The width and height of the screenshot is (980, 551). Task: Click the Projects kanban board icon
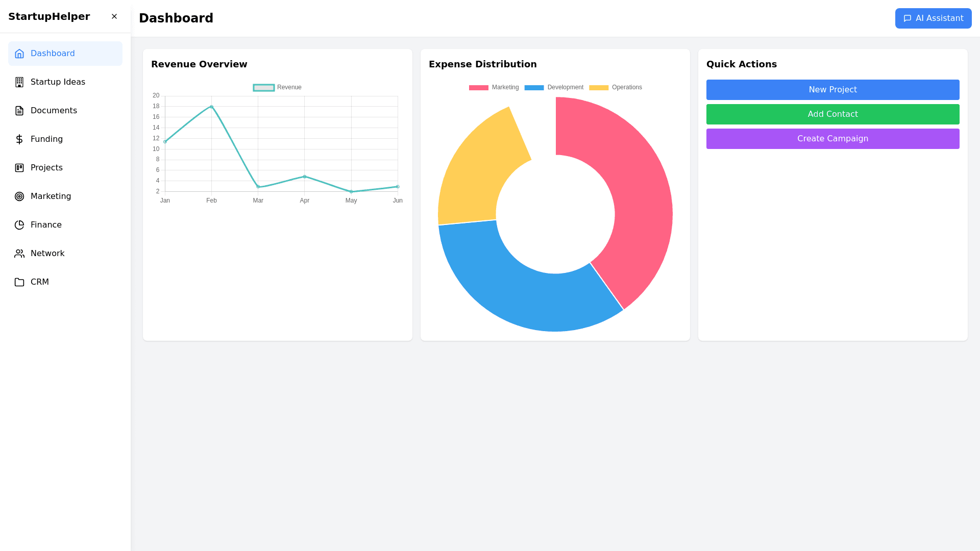[x=19, y=168]
